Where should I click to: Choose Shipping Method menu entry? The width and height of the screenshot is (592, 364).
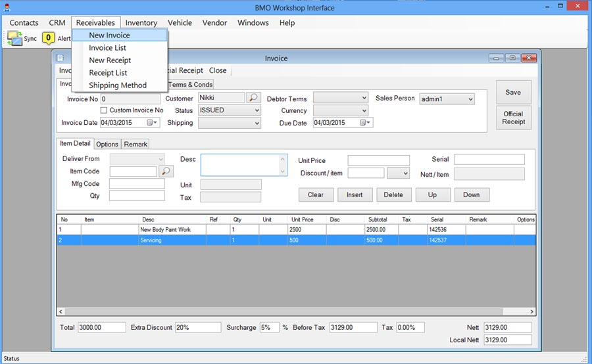click(118, 85)
